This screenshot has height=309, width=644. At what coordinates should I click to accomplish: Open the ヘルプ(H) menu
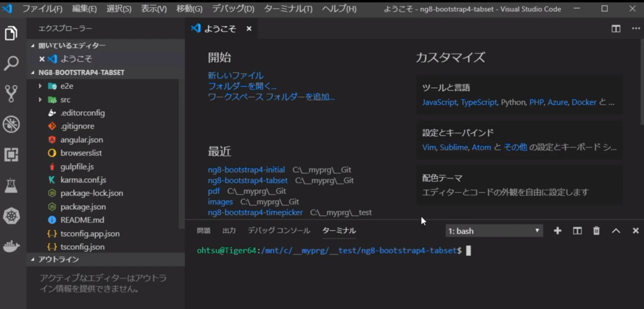click(x=339, y=9)
